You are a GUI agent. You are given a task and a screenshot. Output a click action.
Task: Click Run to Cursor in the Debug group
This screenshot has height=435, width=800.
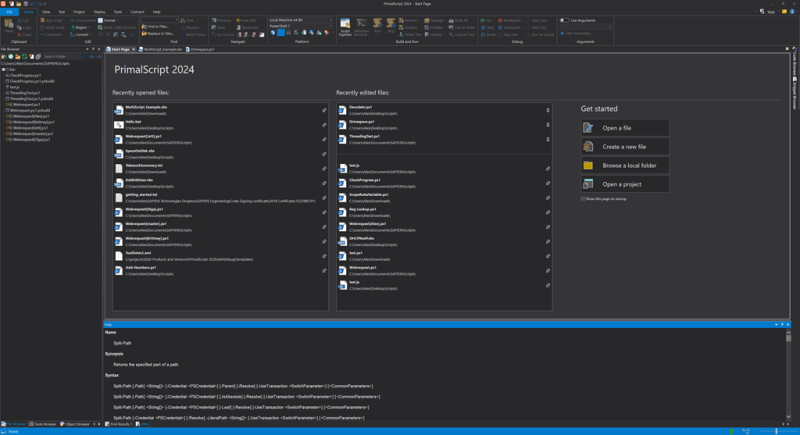540,35
